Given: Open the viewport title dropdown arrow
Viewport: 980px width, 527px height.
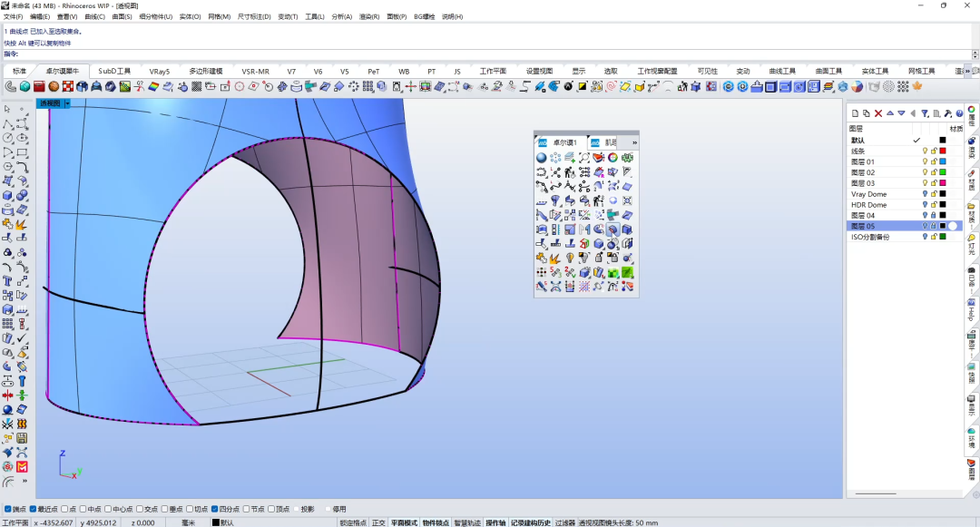Looking at the screenshot, I should tap(67, 103).
